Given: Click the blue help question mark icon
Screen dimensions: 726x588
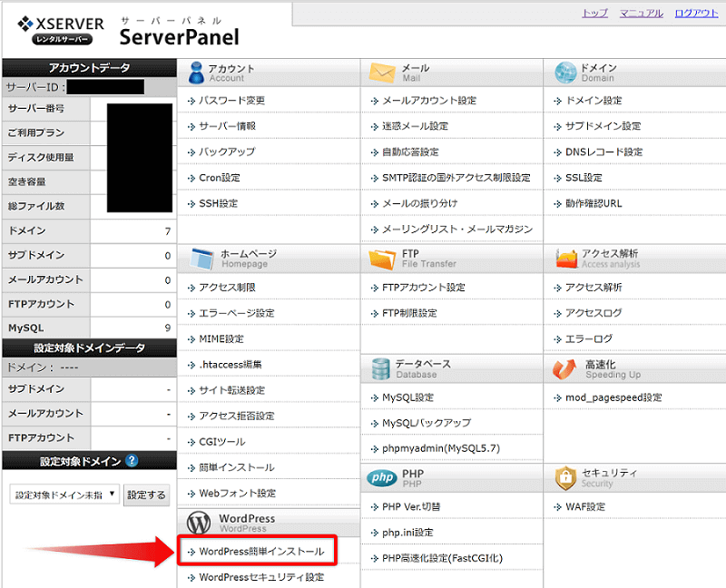Looking at the screenshot, I should [x=132, y=461].
